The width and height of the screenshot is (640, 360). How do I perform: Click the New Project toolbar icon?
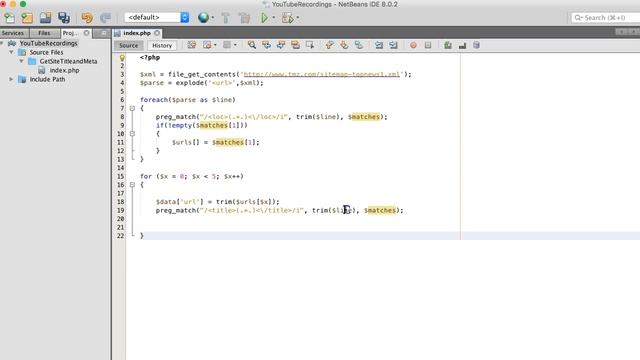point(27,18)
